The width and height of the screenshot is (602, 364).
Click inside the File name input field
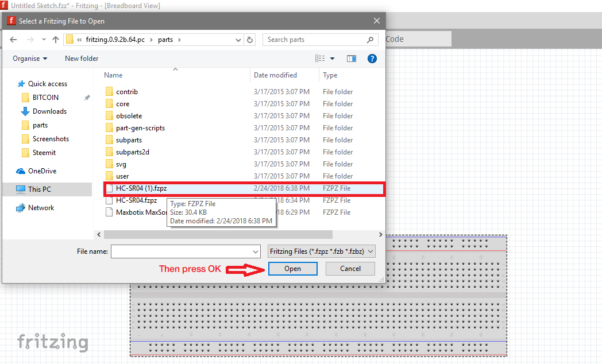click(184, 251)
